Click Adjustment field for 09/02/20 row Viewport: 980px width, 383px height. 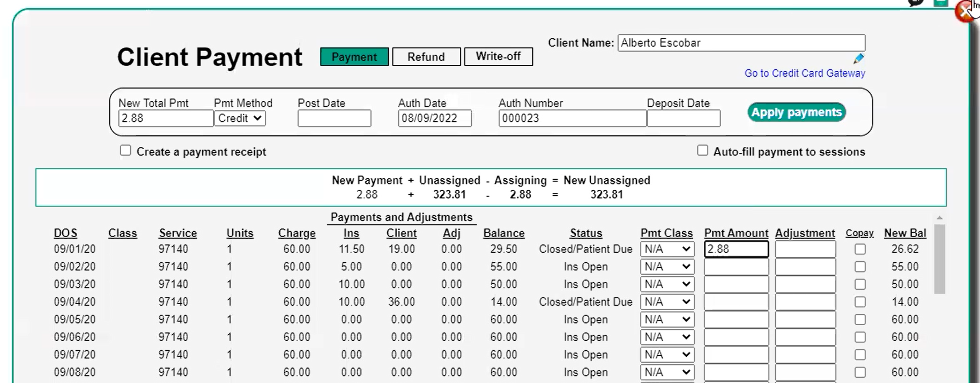pos(805,267)
